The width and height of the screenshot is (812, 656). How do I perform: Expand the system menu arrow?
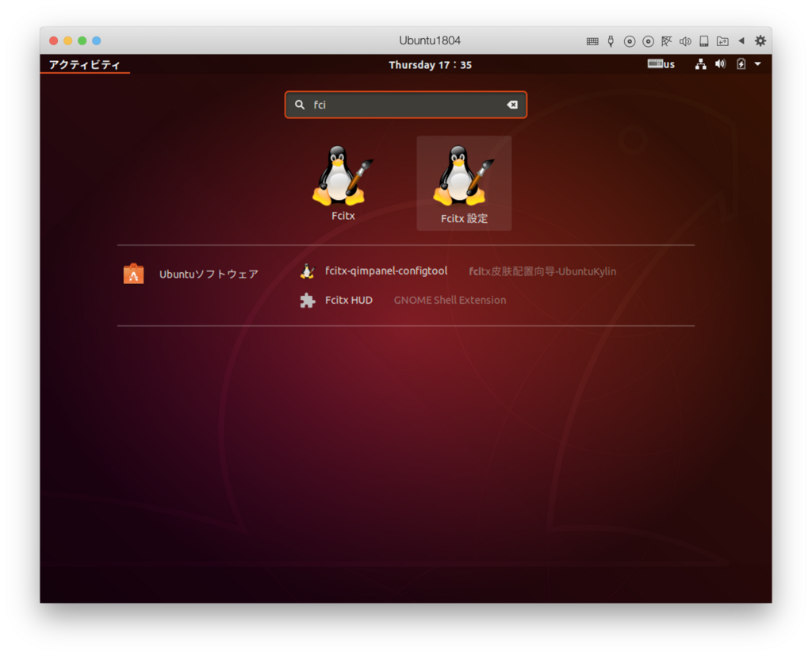[757, 64]
